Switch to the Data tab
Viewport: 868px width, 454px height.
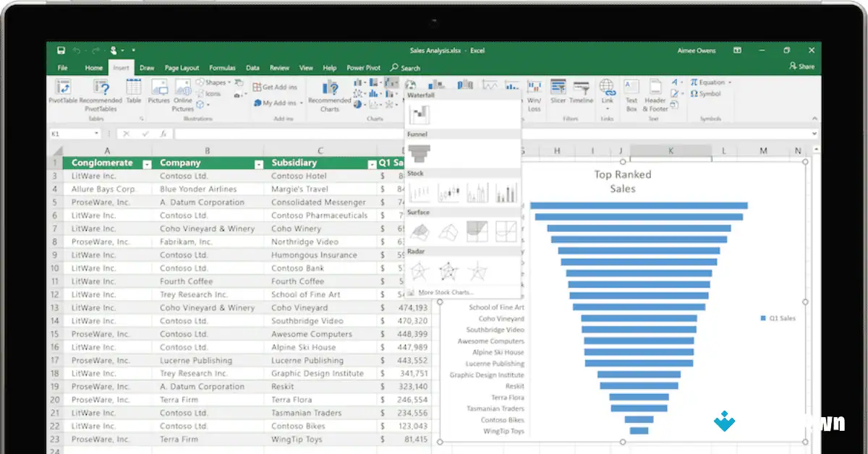(252, 67)
